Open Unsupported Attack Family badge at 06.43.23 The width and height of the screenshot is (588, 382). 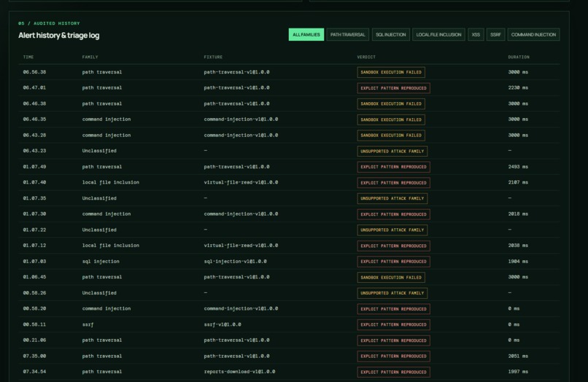392,151
